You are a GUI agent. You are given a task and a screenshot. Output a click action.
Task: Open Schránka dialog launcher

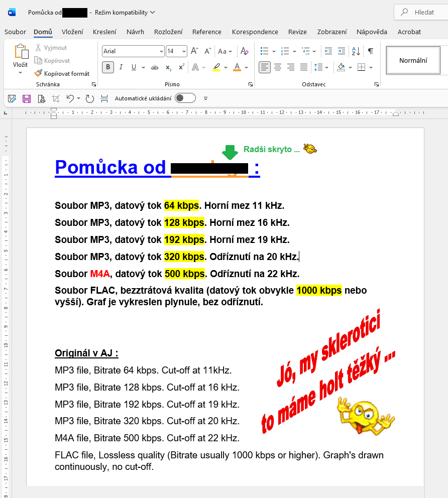(94, 84)
